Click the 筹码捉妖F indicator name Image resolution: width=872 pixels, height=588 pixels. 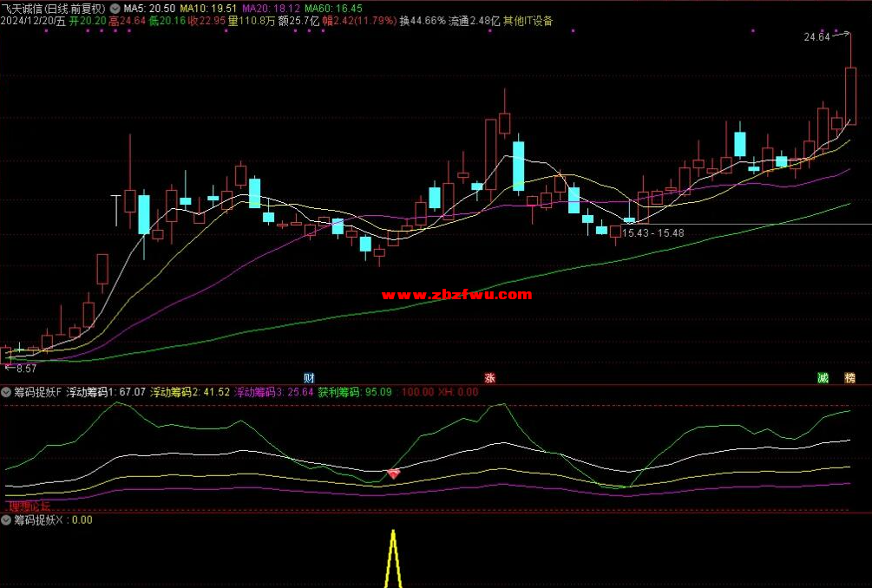point(38,392)
